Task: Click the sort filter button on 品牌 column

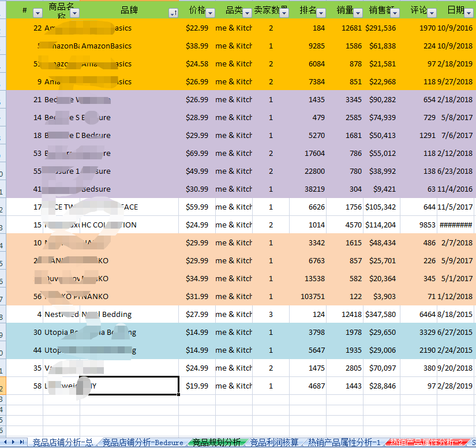Action: [x=173, y=13]
